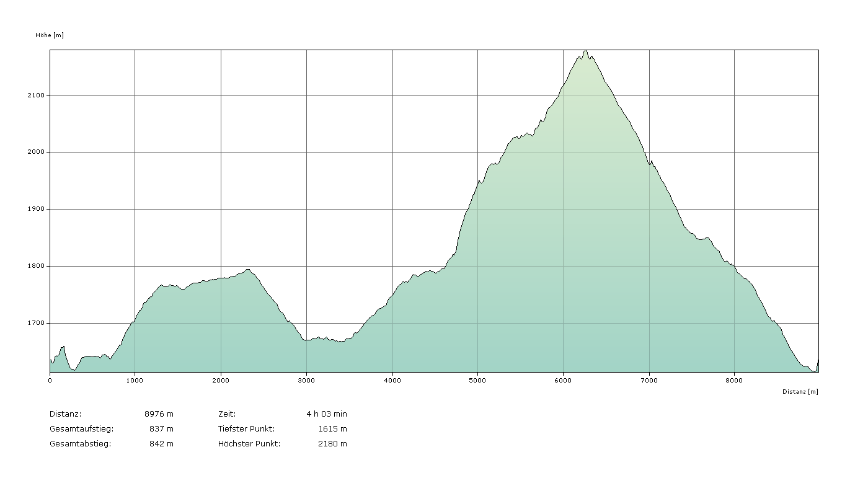Image resolution: width=868 pixels, height=496 pixels.
Task: Click the 'Distanz:' summary label
Action: coord(65,414)
